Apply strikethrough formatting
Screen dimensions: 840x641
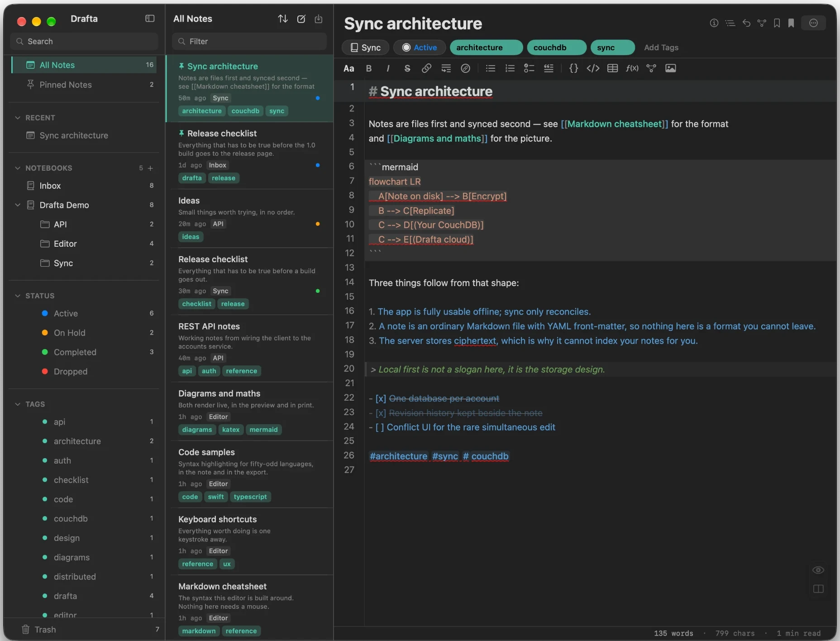(407, 68)
